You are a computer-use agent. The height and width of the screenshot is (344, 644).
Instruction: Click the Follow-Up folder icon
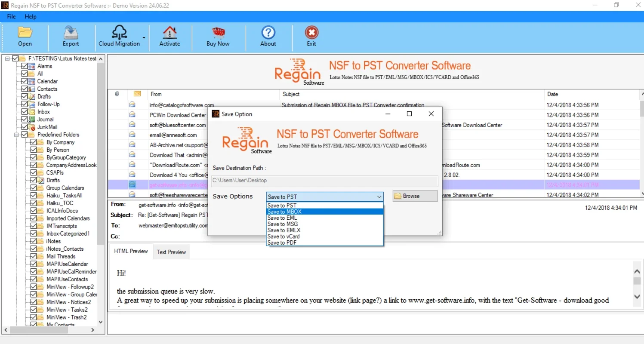coord(31,104)
